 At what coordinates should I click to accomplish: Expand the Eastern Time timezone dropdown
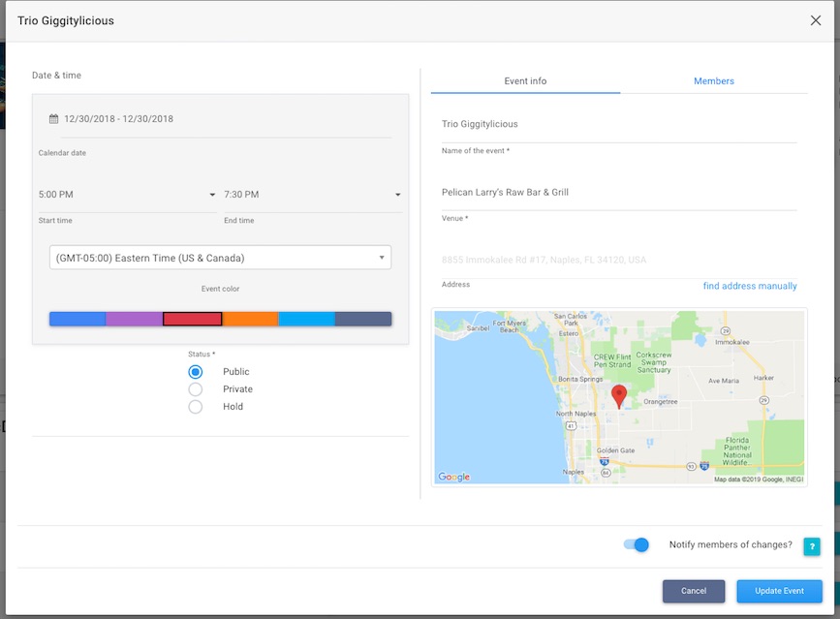(220, 258)
